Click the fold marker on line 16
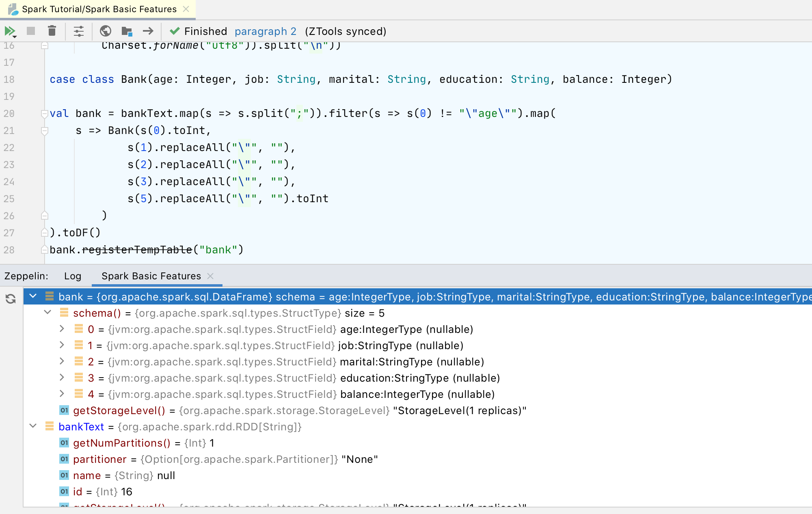 click(45, 45)
